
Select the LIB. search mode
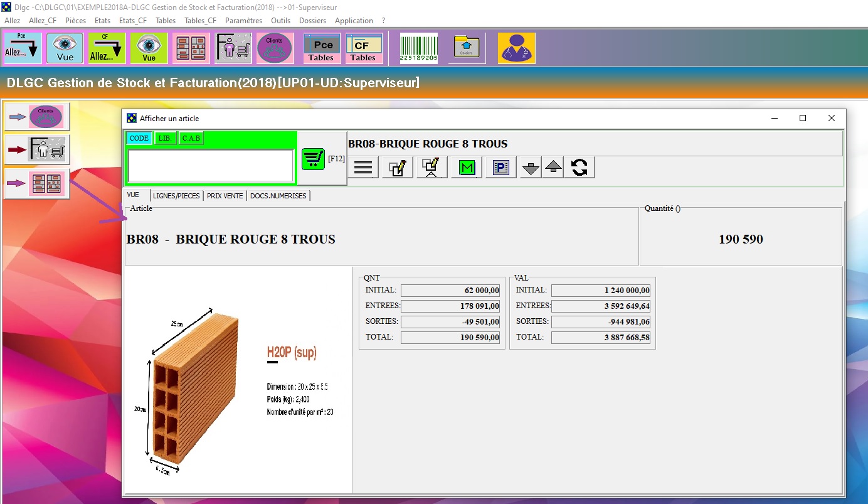(x=166, y=138)
